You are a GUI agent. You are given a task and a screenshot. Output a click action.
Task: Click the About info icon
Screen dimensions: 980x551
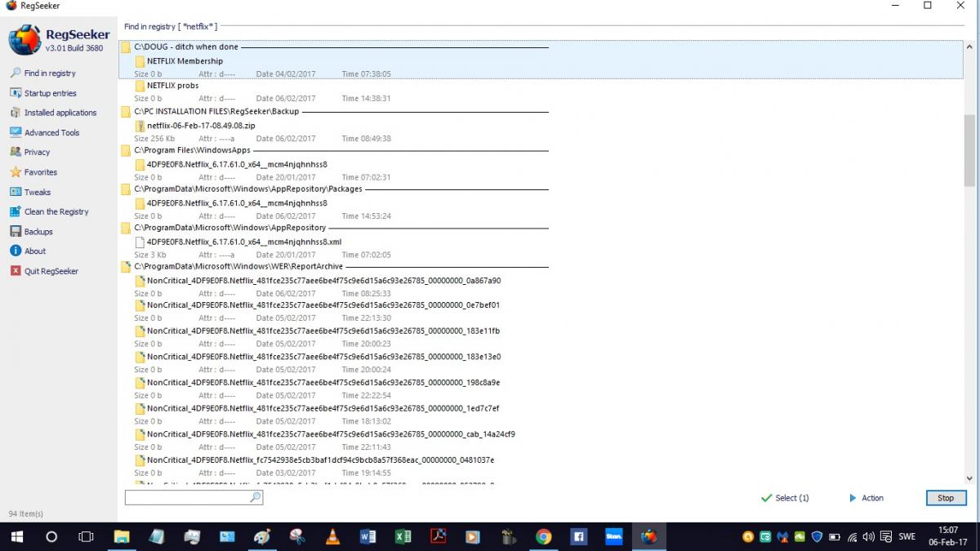tap(16, 251)
